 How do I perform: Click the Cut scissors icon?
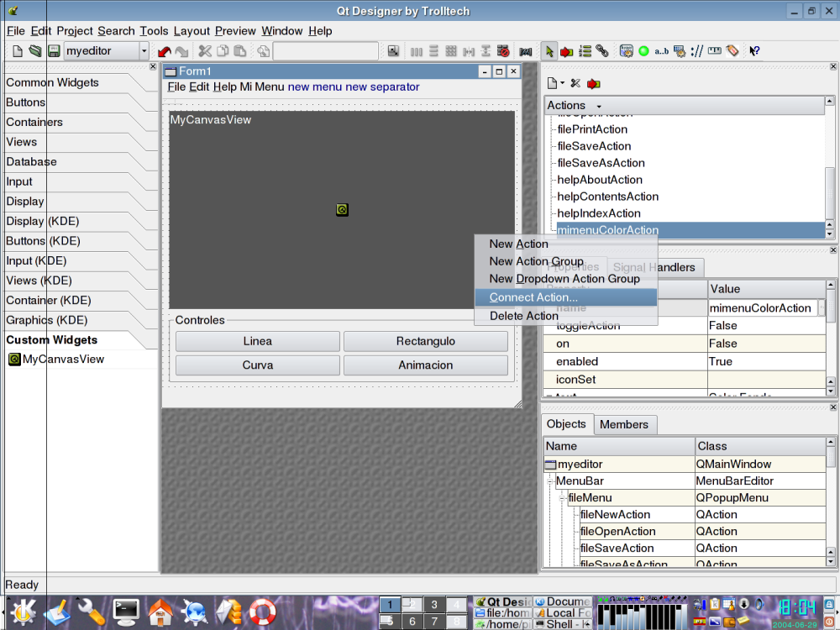click(205, 51)
